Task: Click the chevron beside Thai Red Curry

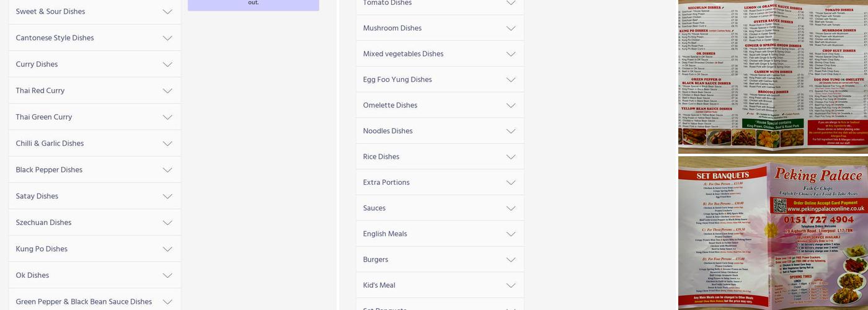Action: coord(167,91)
